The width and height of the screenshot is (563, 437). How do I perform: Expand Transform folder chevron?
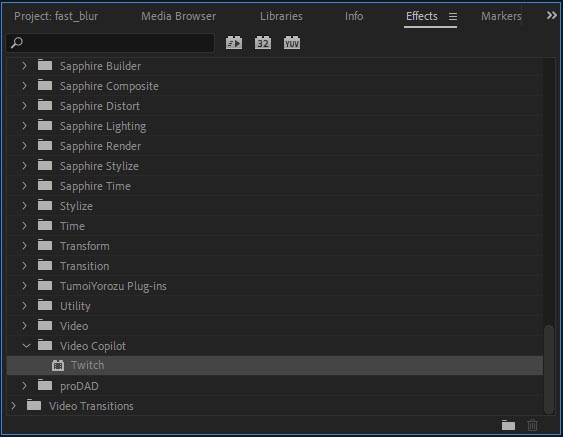point(24,246)
